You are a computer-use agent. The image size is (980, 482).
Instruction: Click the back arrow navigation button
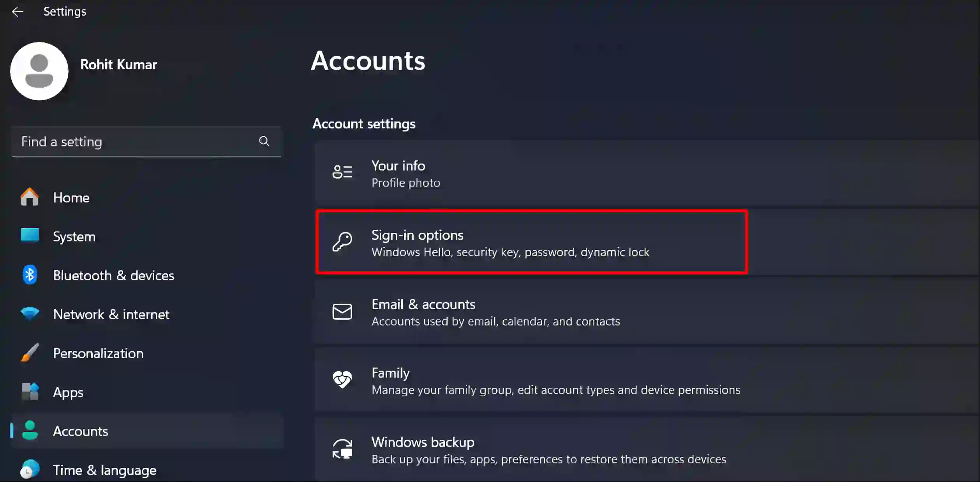[x=18, y=11]
